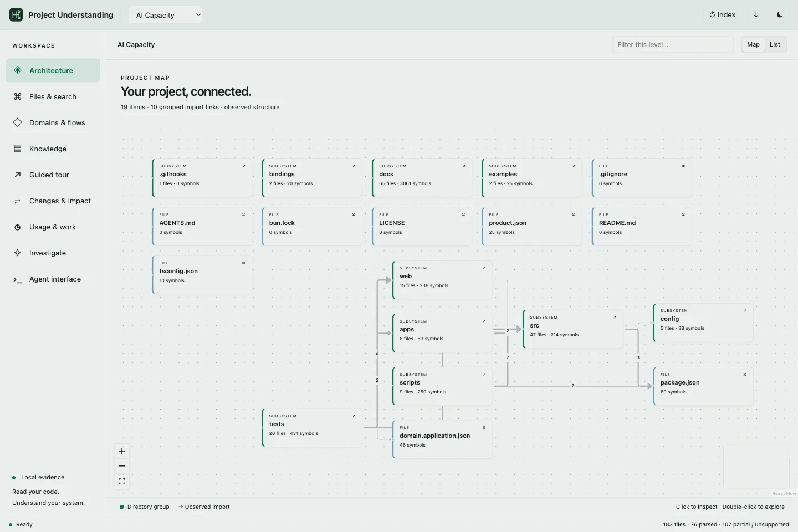798x532 pixels.
Task: Click the React Flow attribution link
Action: click(784, 493)
